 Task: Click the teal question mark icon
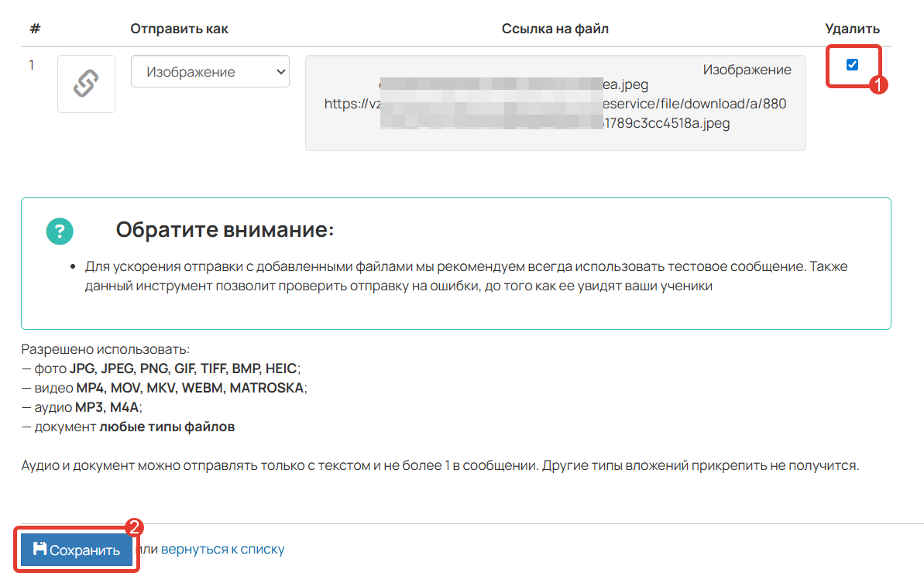tap(60, 231)
